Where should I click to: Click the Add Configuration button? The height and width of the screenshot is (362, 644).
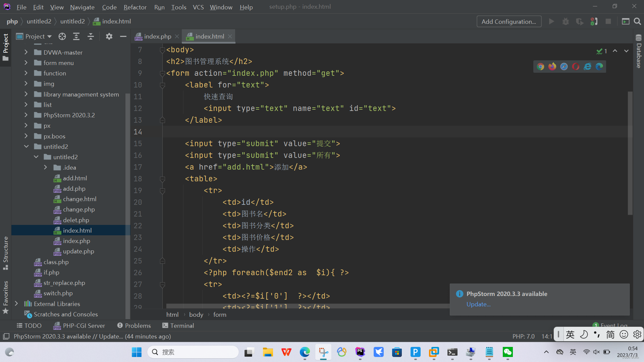[x=508, y=21]
